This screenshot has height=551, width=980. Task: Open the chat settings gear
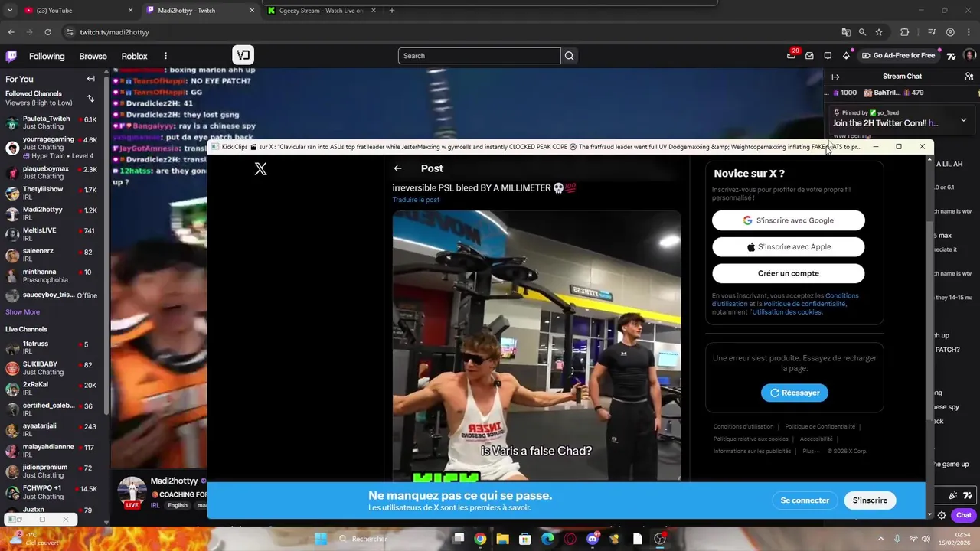coord(942,515)
